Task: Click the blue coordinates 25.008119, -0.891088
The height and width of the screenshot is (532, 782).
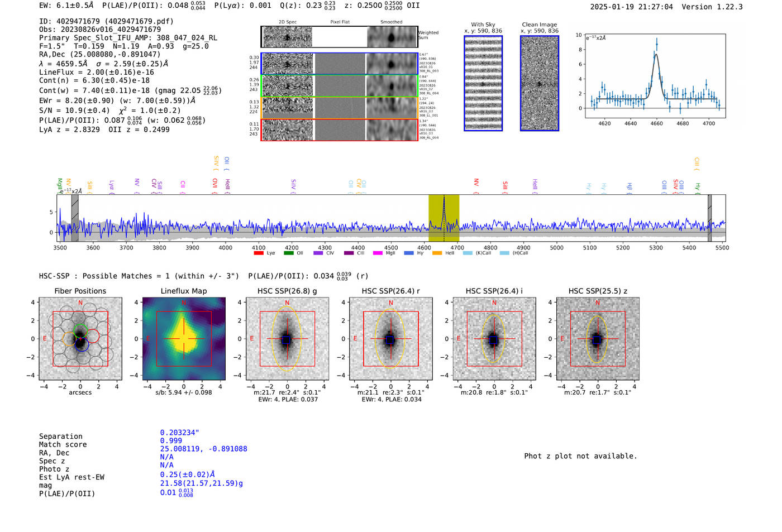Action: coord(203,449)
